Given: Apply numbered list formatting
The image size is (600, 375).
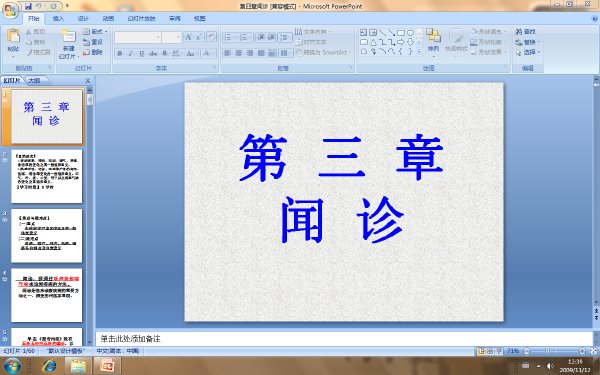Looking at the screenshot, I should point(245,37).
